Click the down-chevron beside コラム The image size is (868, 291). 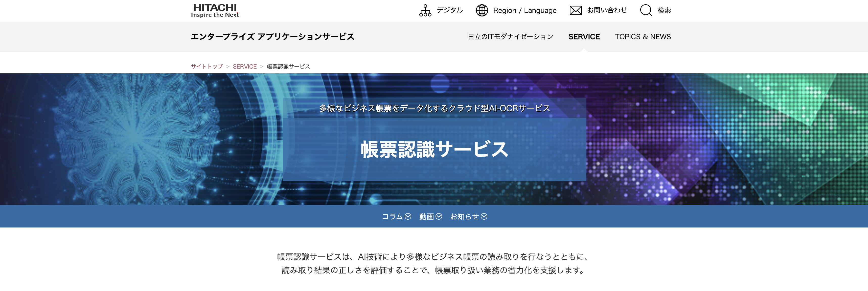[408, 217]
